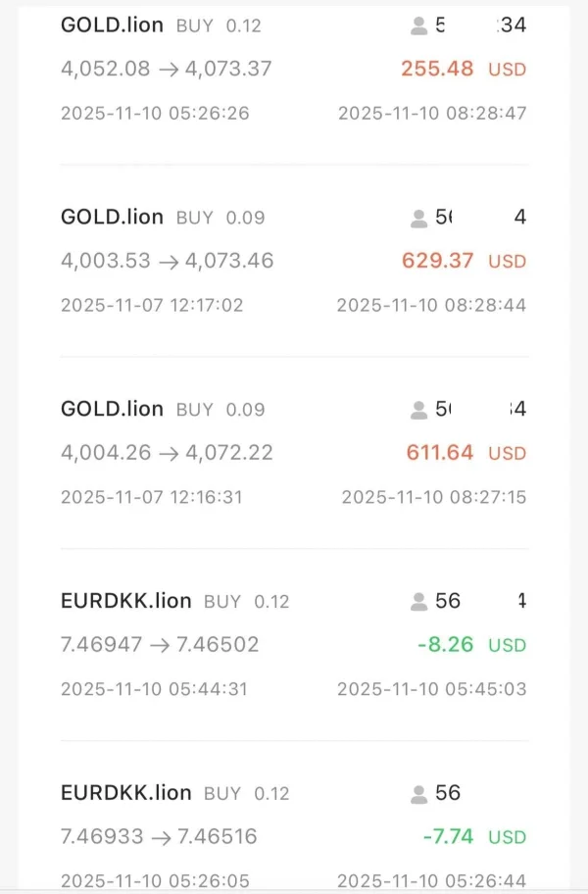Screen dimensions: 588x894
Task: Tap the -8.26 USD loss amount
Action: tap(445, 645)
